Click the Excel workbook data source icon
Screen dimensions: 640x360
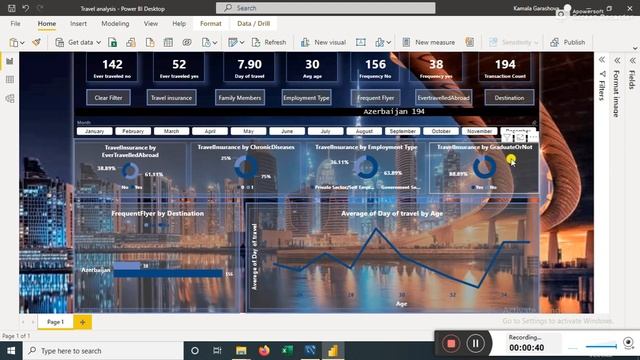point(112,42)
